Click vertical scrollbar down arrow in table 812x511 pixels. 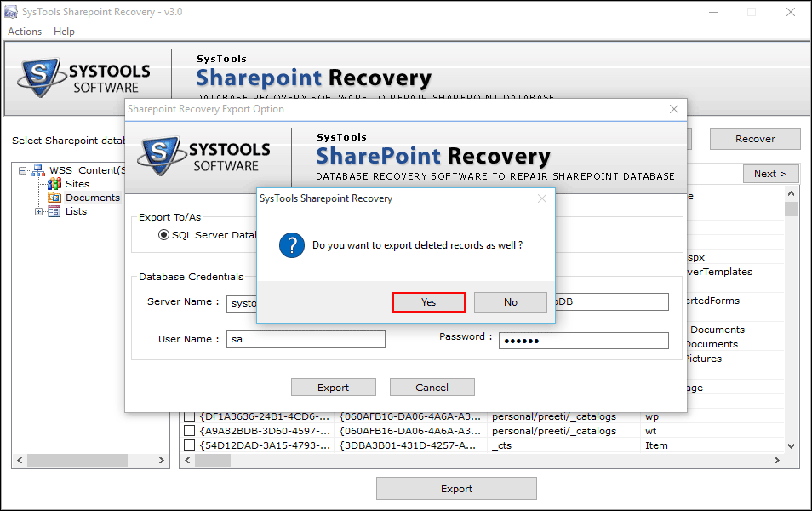[791, 445]
